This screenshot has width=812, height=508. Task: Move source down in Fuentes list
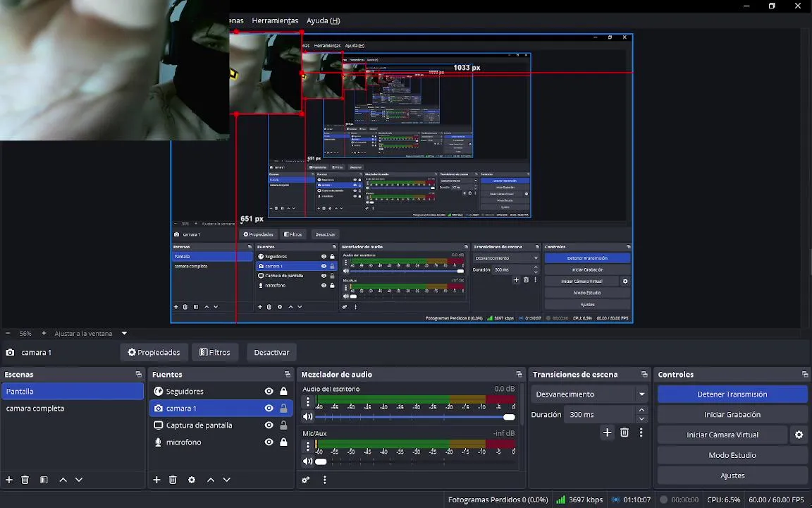click(x=226, y=480)
